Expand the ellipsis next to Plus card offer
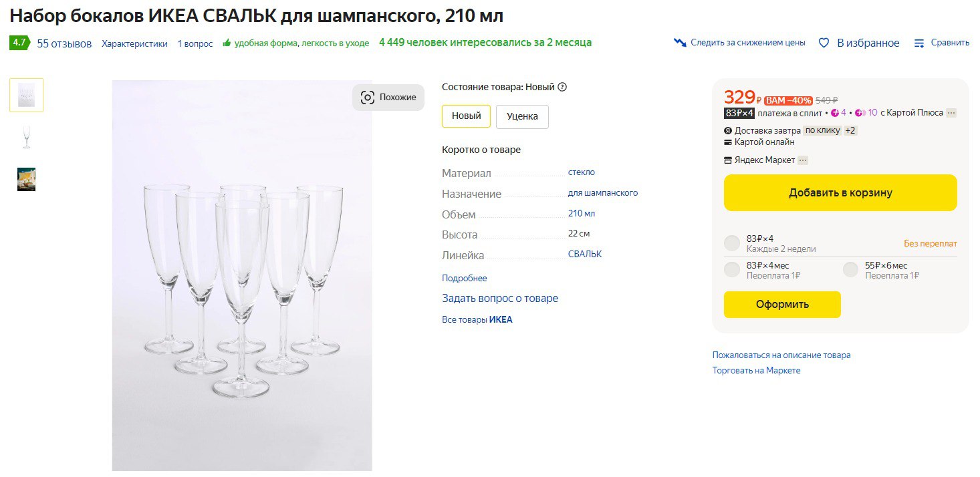 (x=951, y=113)
